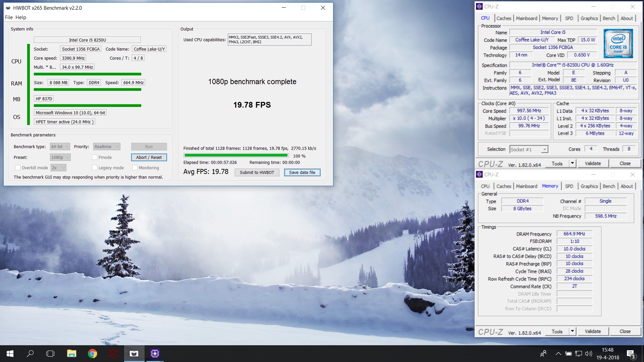Click the Run button
The image size is (644, 362).
coord(149,146)
